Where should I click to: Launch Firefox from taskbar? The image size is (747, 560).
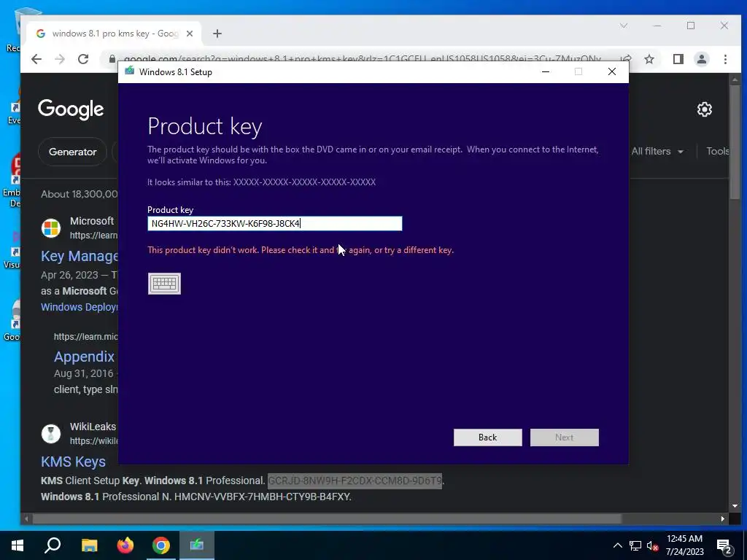click(x=125, y=545)
